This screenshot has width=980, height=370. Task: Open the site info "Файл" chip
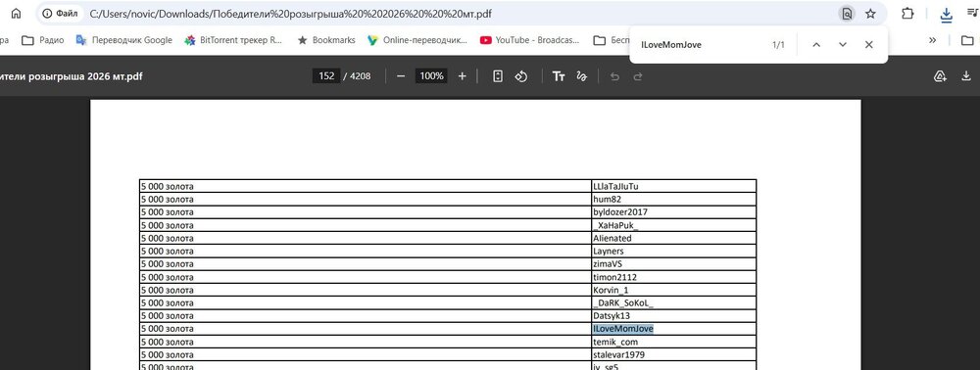(x=61, y=13)
